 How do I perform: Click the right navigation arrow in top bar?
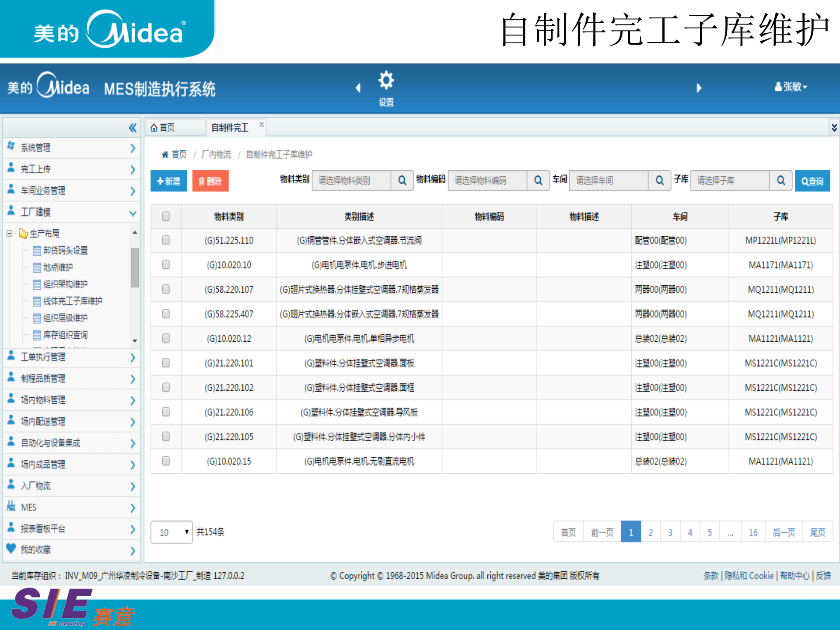coord(699,88)
